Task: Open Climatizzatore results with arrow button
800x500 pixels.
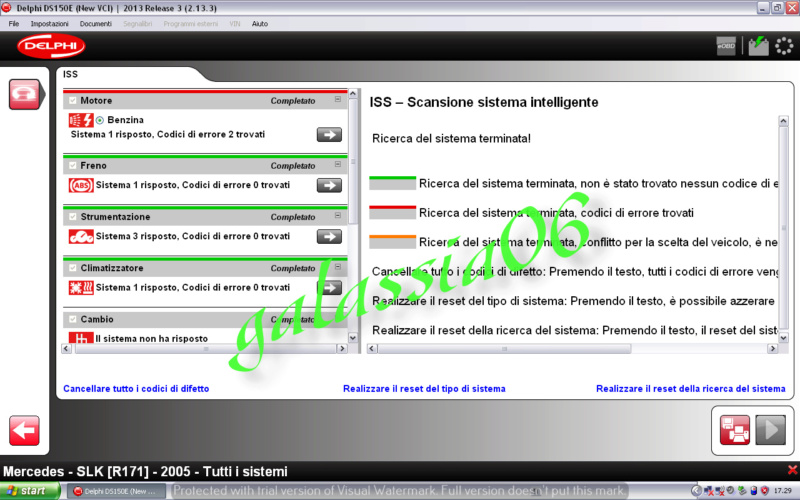Action: point(329,288)
